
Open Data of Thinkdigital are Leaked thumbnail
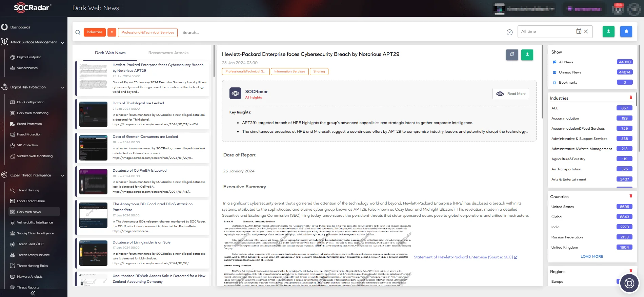tap(93, 114)
